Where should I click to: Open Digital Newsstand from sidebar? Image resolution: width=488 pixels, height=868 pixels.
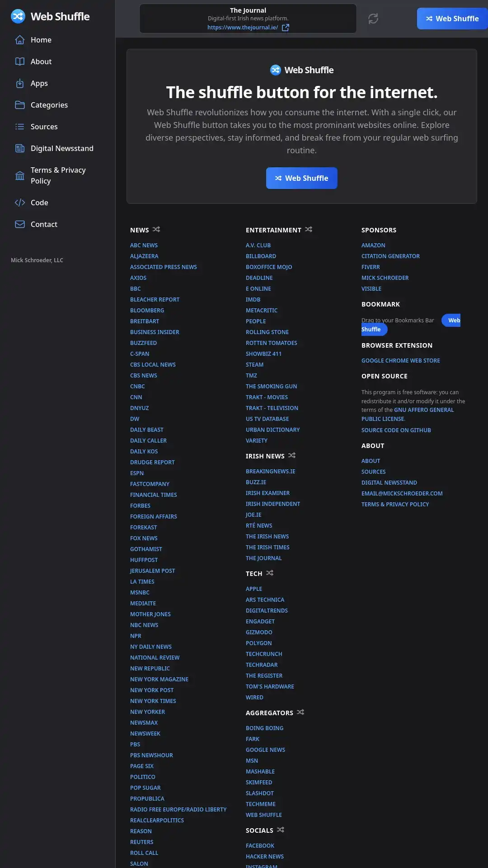tap(62, 148)
